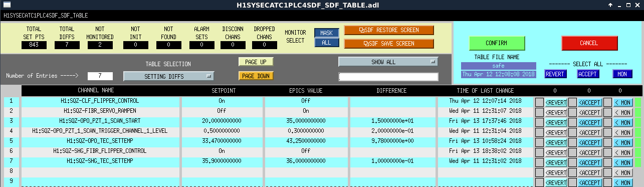The width and height of the screenshot is (644, 187).
Task: Click TOTAL SET PTS value 843
Action: pos(34,45)
